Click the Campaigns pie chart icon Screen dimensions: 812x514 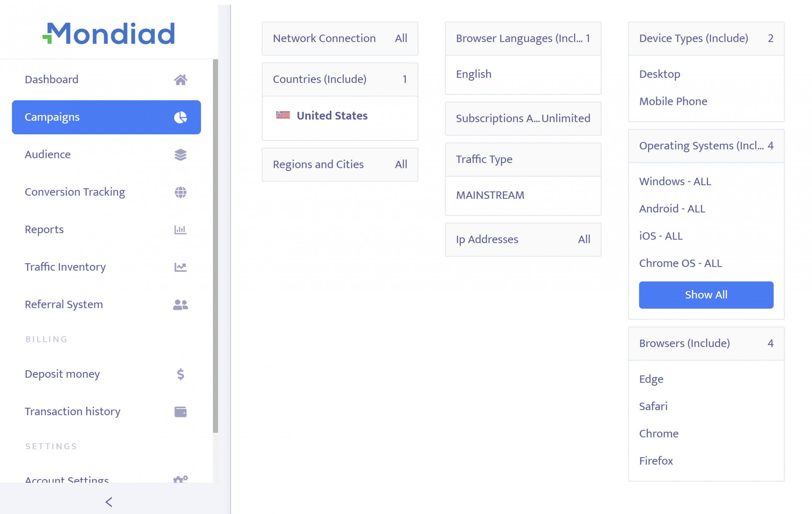[x=180, y=117]
